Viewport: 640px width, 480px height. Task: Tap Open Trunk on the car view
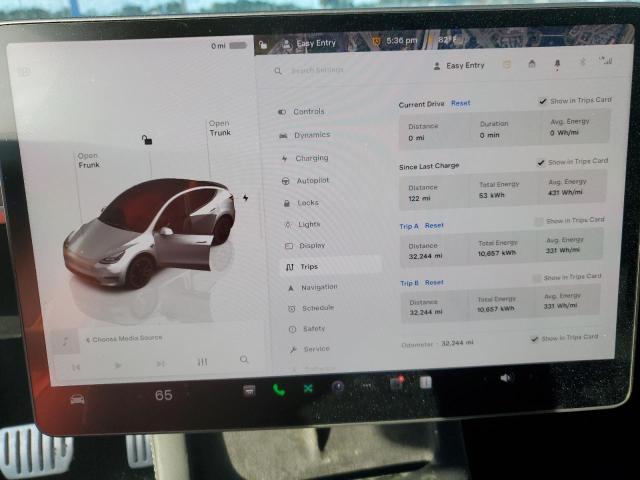[220, 128]
